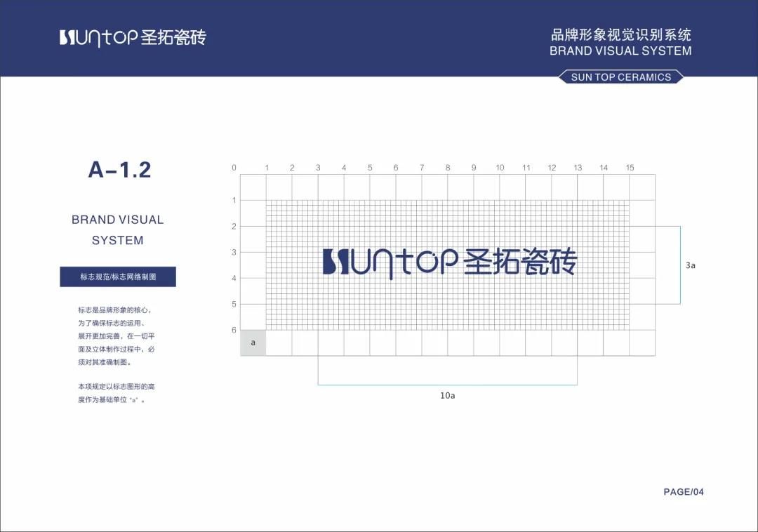Click the paragraph line 须对其准确制图。
The height and width of the screenshot is (532, 758).
[x=105, y=362]
